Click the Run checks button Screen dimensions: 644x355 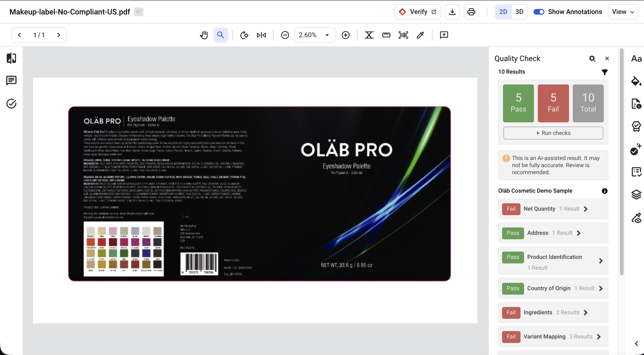click(x=553, y=133)
